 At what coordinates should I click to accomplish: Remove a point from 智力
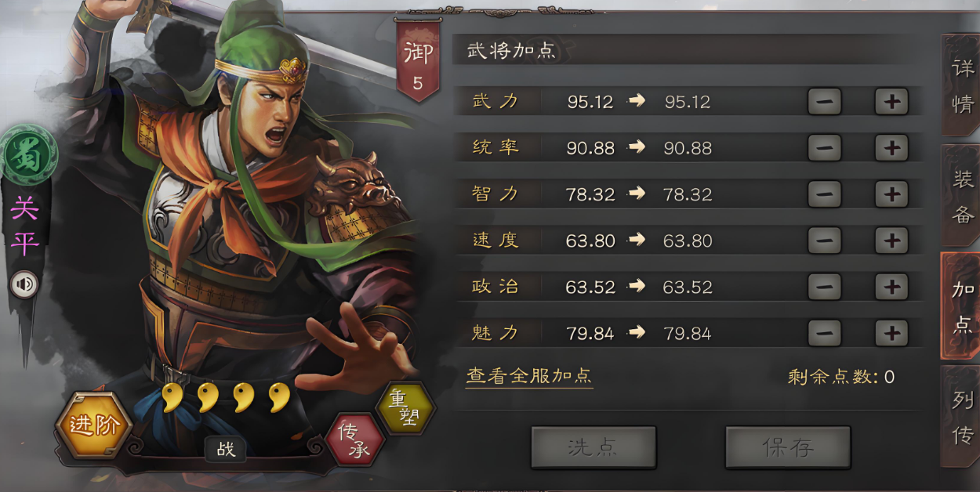pyautogui.click(x=824, y=194)
